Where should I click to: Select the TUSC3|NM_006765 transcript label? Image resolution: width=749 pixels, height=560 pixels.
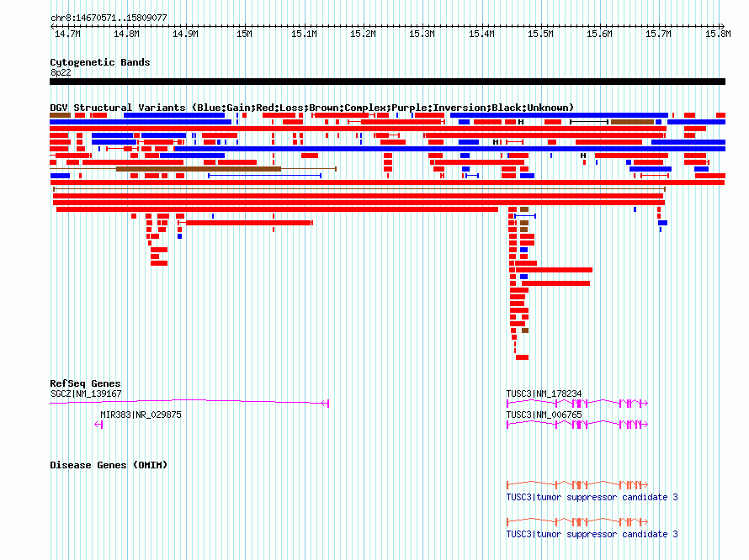544,415
